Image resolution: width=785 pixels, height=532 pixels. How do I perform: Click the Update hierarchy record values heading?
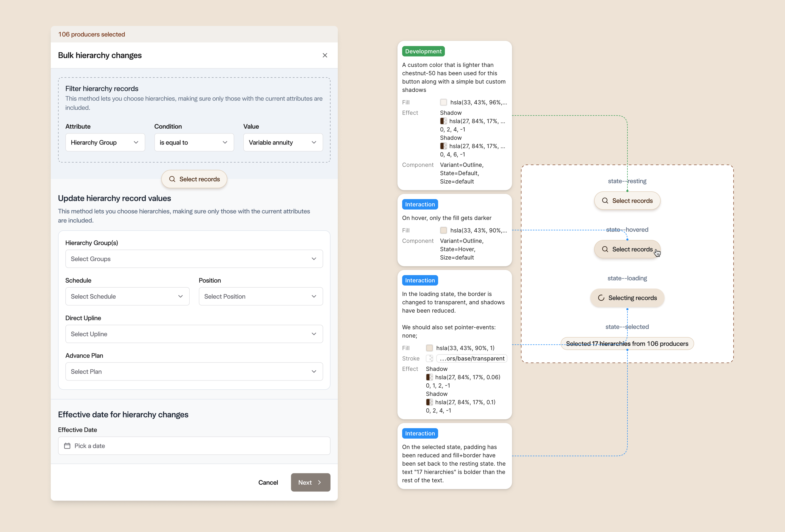pos(115,199)
